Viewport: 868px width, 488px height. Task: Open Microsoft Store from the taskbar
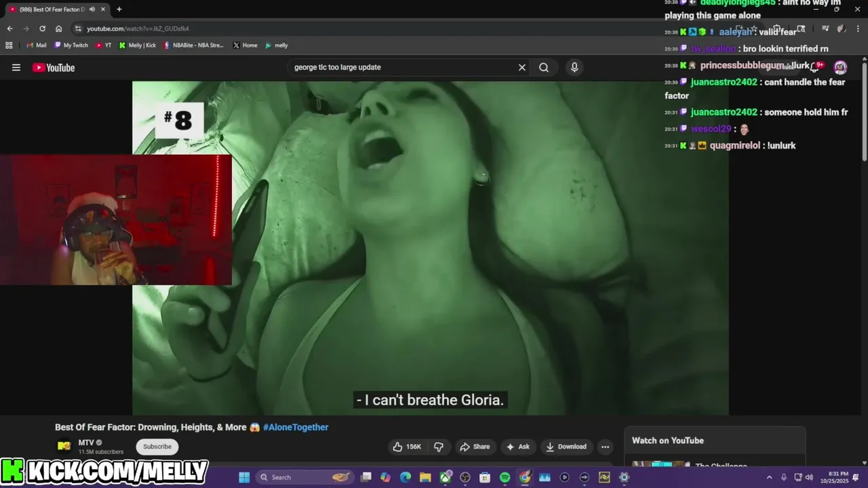pos(485,477)
